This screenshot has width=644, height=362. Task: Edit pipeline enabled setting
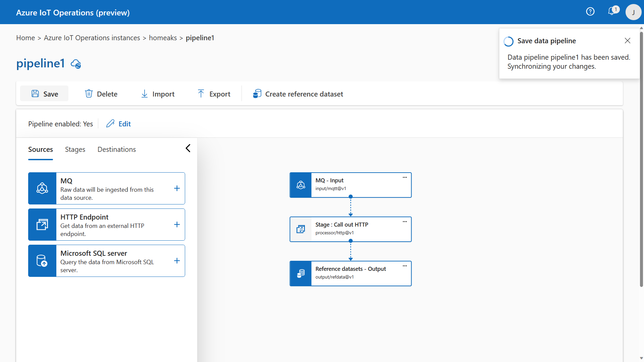point(119,124)
